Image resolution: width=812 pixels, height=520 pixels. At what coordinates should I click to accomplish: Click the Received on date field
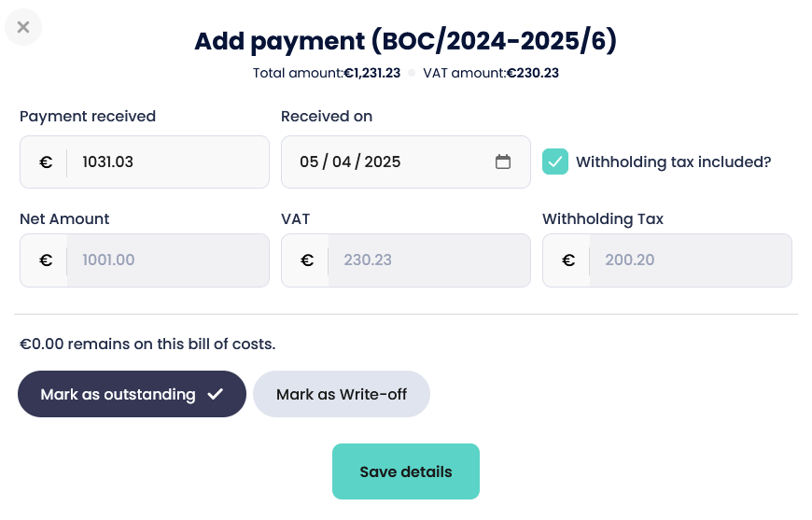coord(392,162)
